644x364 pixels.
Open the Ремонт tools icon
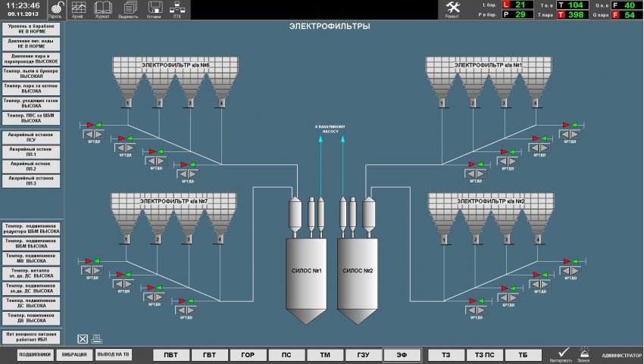click(x=452, y=9)
